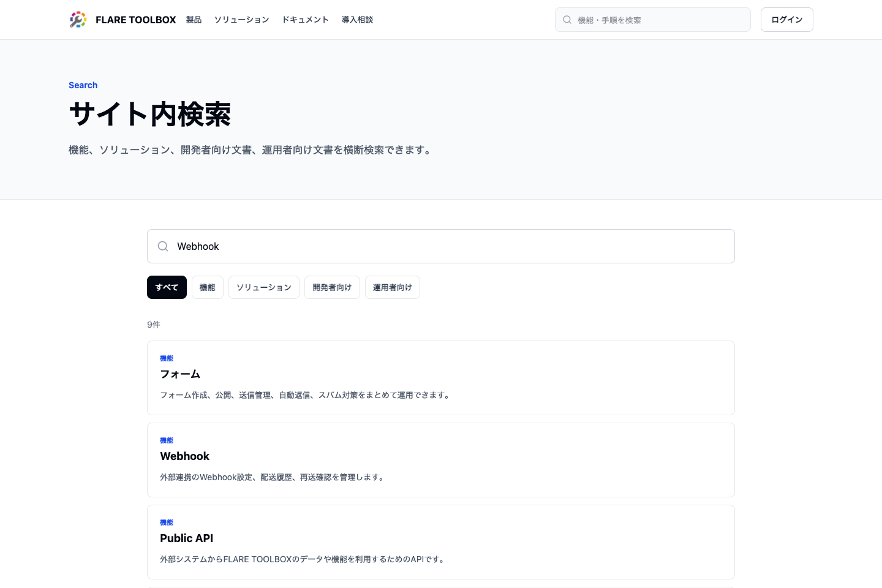Go to 導入相談 in the top navigation
Viewport: 882px width, 588px height.
pyautogui.click(x=357, y=20)
